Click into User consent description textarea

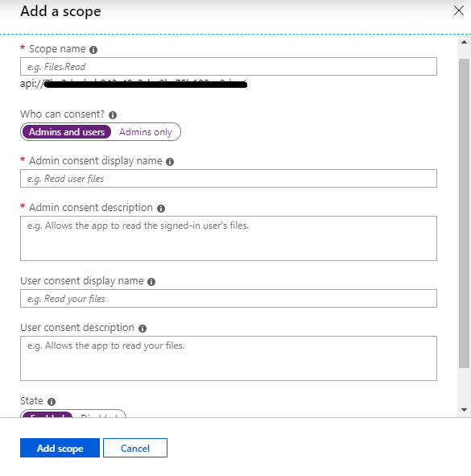pos(229,358)
